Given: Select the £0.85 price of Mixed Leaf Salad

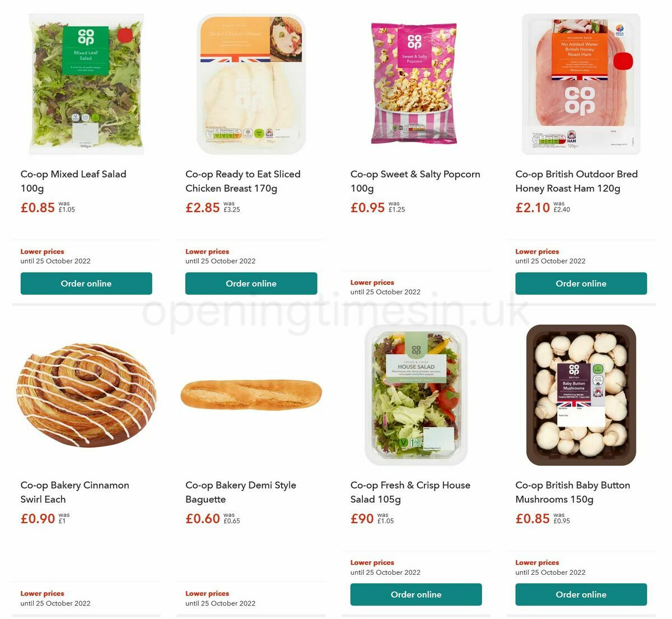Looking at the screenshot, I should click(38, 207).
